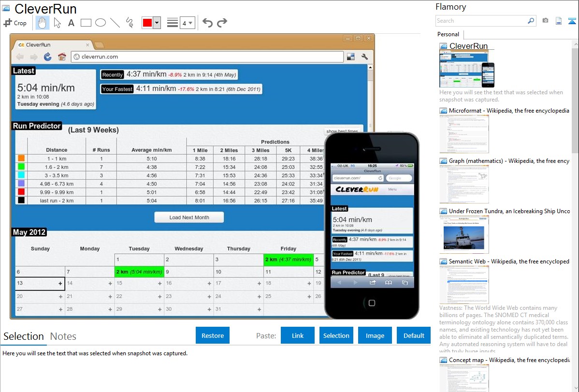Activate the hand pan tool
Image resolution: width=579 pixels, height=392 pixels.
click(x=43, y=23)
